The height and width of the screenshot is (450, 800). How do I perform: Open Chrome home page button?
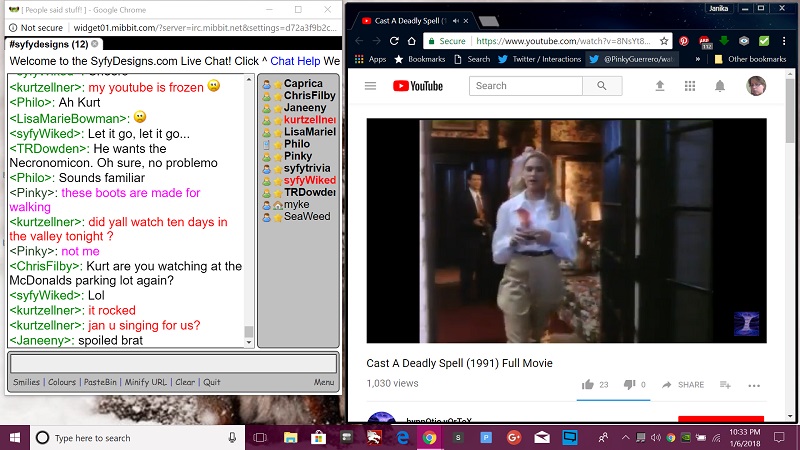point(411,41)
